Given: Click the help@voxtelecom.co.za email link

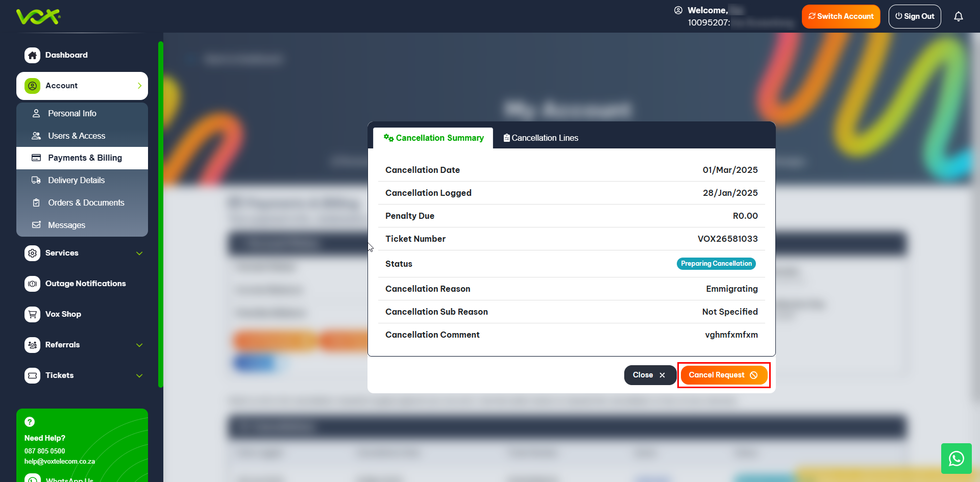Looking at the screenshot, I should 60,461.
